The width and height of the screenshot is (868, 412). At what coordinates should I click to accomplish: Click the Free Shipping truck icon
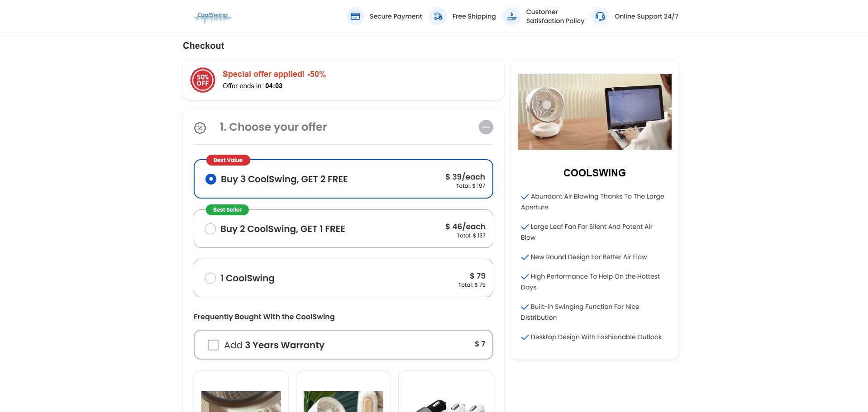pyautogui.click(x=438, y=16)
